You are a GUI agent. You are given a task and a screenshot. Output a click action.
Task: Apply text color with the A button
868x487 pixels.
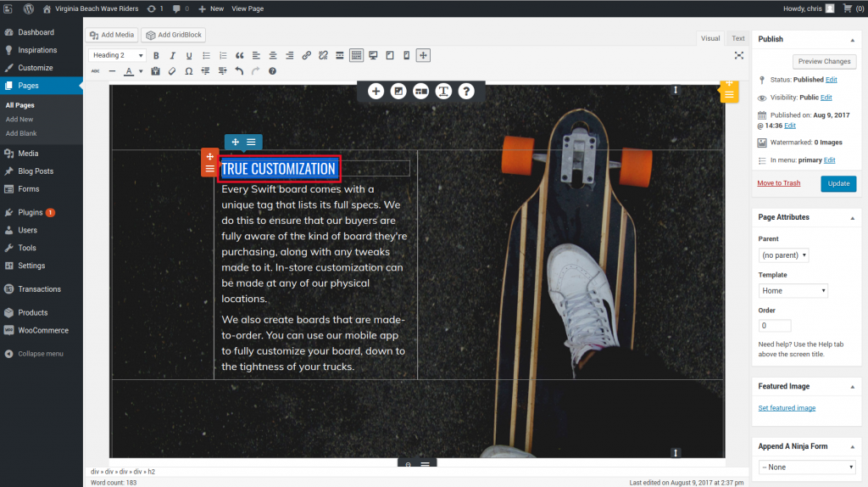pos(130,71)
